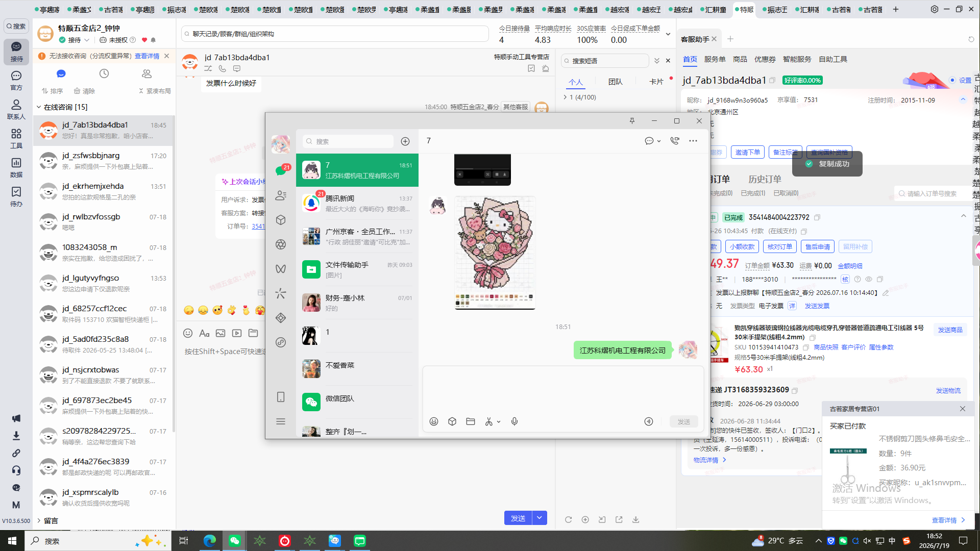980x551 pixels.
Task: Expand the quick phrase group 1 (4/100)
Action: (565, 97)
